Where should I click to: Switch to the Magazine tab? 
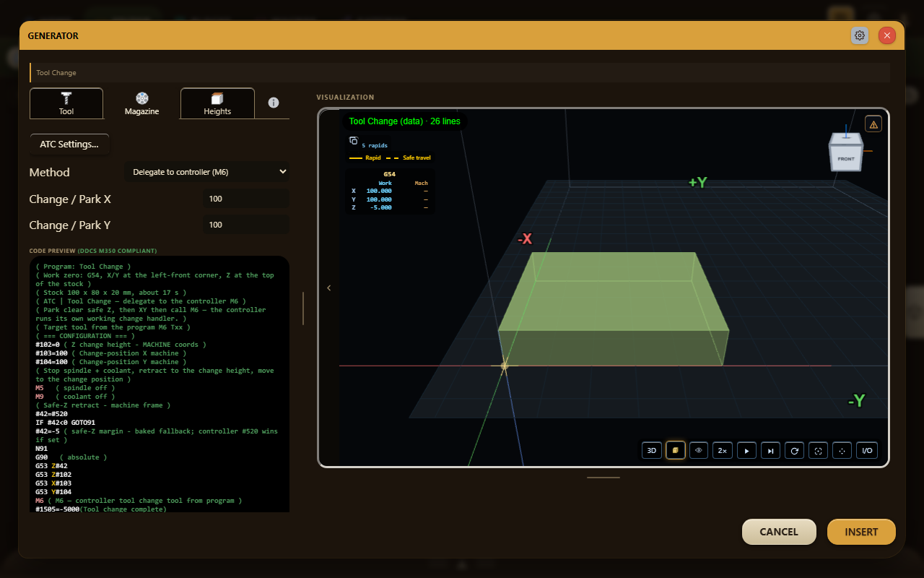coord(141,103)
